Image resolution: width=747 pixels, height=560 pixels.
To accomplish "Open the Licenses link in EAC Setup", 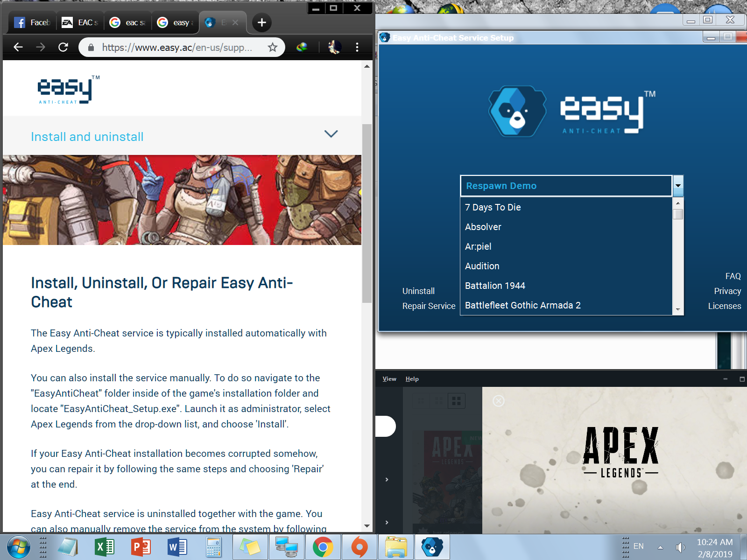I will coord(725,306).
